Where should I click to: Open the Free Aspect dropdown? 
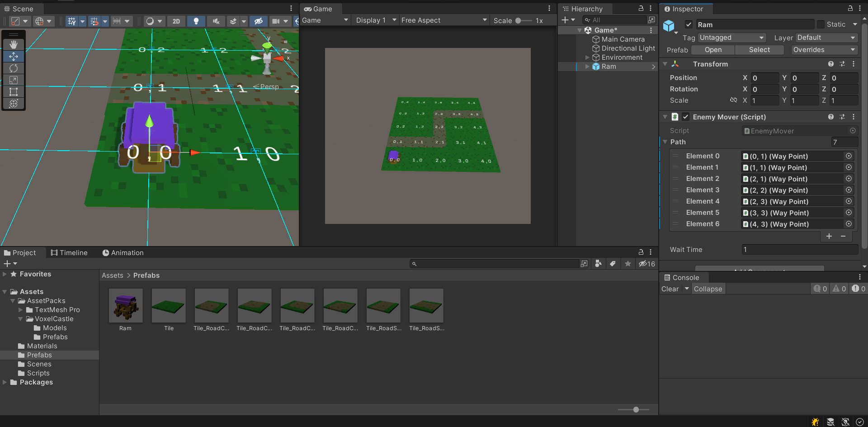[x=444, y=20]
